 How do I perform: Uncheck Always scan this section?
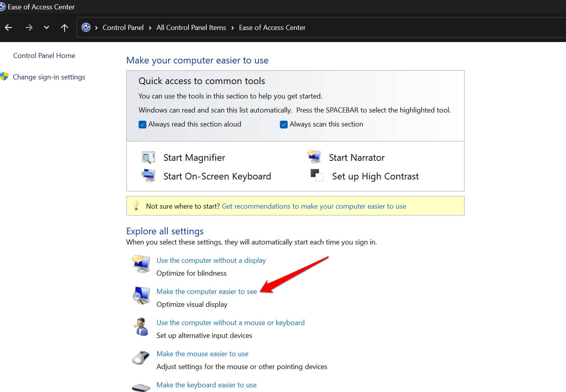[284, 125]
